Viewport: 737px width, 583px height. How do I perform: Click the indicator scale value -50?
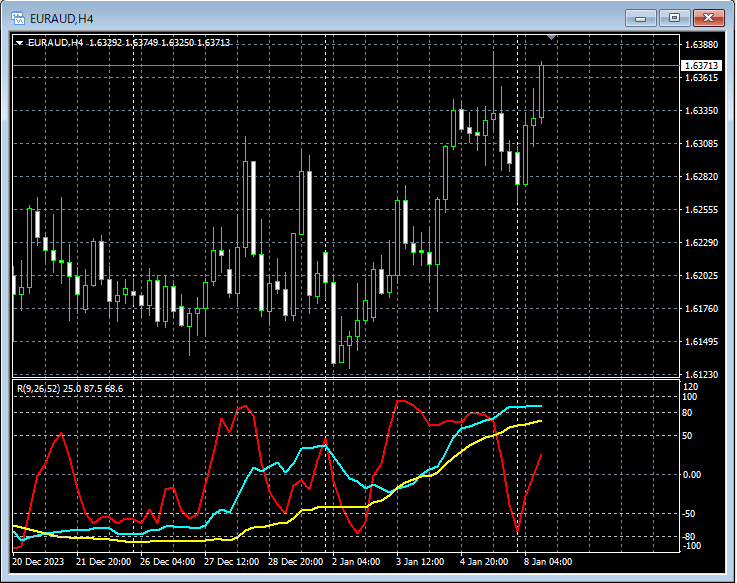pyautogui.click(x=689, y=514)
